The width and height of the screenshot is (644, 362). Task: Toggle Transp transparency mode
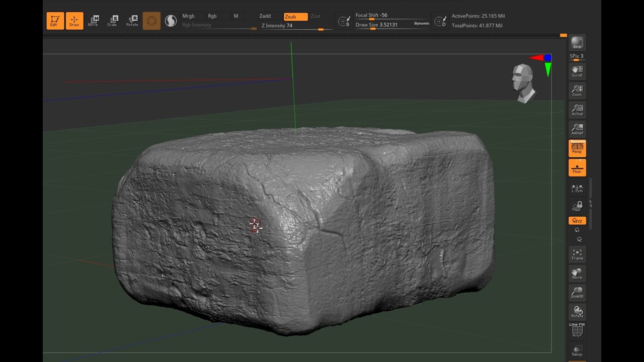pos(577,350)
